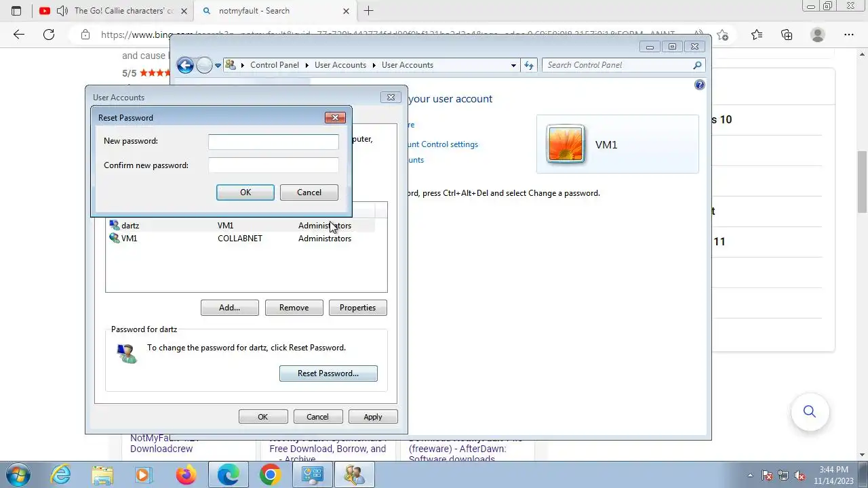The height and width of the screenshot is (488, 868).
Task: Open a new Edge browser tab
Action: [368, 11]
